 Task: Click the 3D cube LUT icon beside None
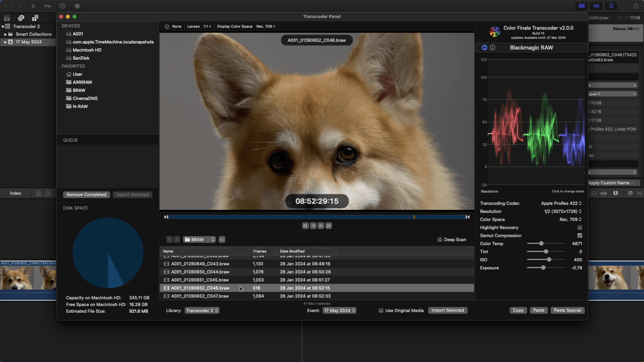167,26
